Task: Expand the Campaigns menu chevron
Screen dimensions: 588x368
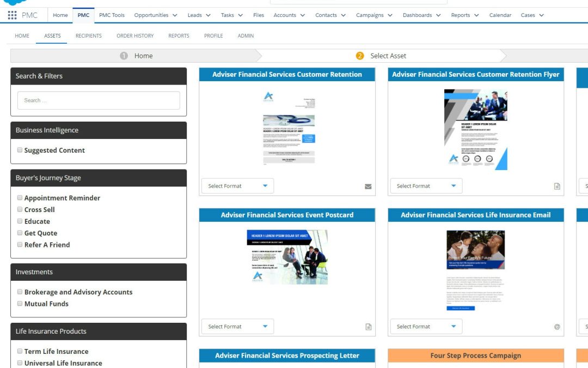Action: 390,15
